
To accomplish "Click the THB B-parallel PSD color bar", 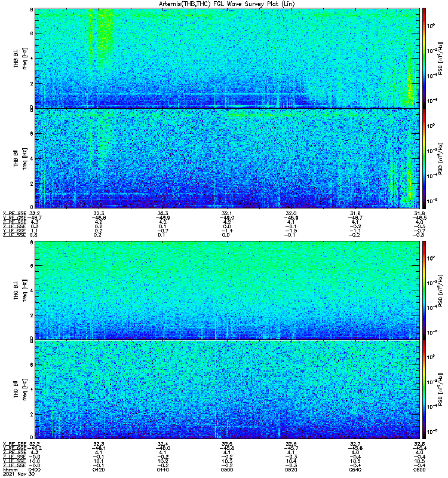I will 424,158.
